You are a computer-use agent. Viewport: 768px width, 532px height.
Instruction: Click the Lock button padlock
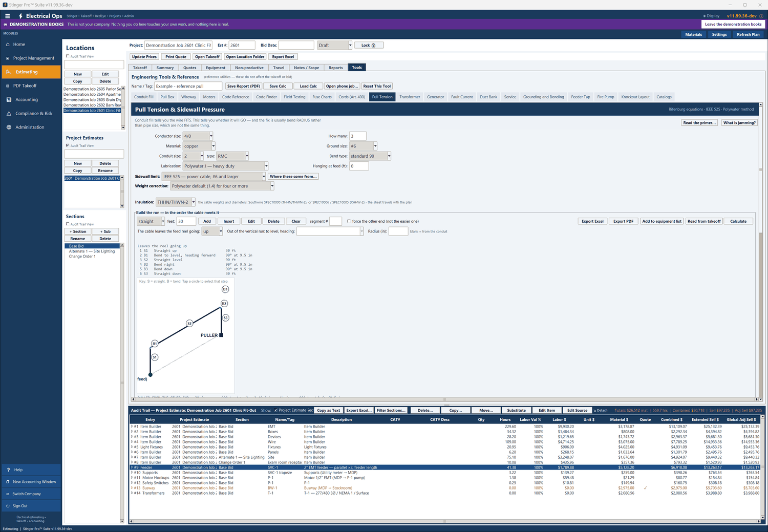point(373,45)
